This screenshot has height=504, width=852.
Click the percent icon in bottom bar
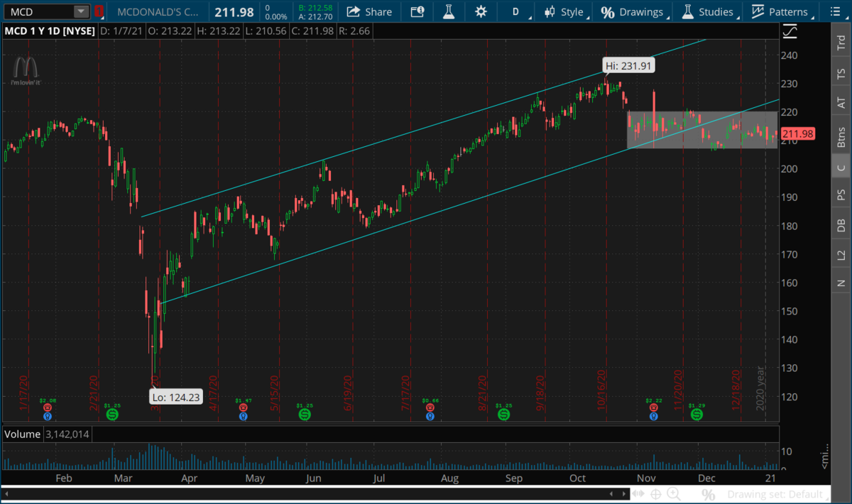pos(708,494)
